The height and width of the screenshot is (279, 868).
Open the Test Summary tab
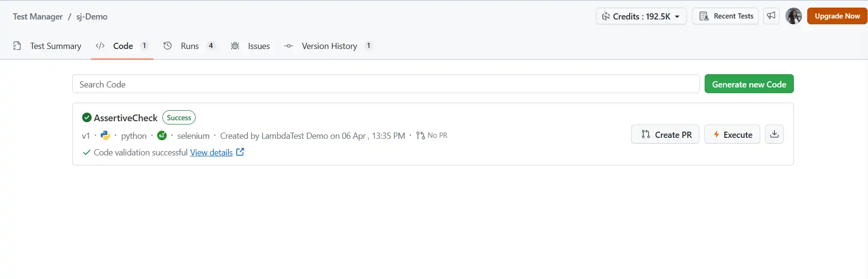click(x=47, y=46)
